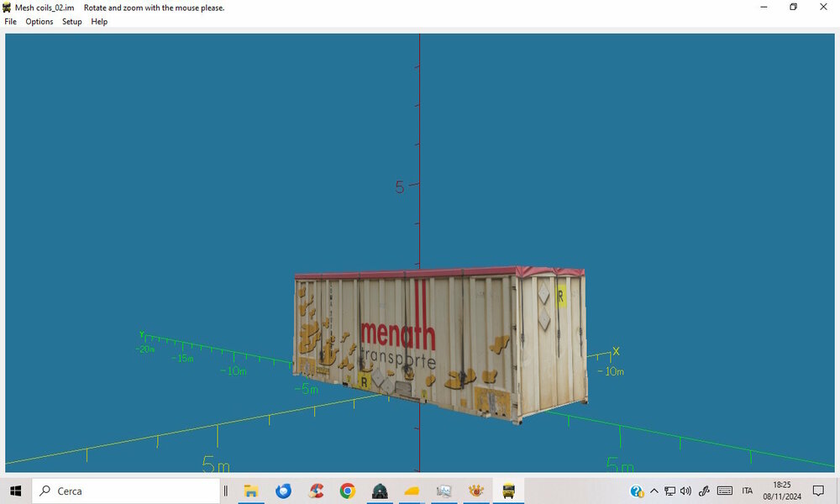This screenshot has height=504, width=840.
Task: Click the help question mark tray icon
Action: [637, 491]
